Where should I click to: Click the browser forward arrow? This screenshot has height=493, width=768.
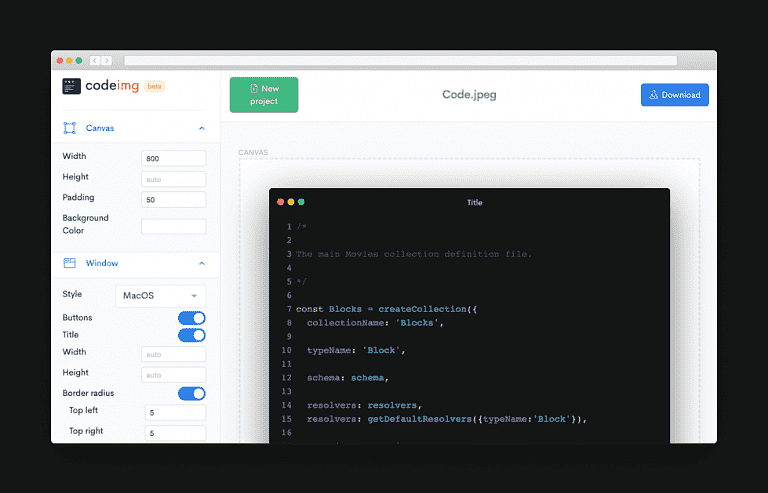pos(107,61)
